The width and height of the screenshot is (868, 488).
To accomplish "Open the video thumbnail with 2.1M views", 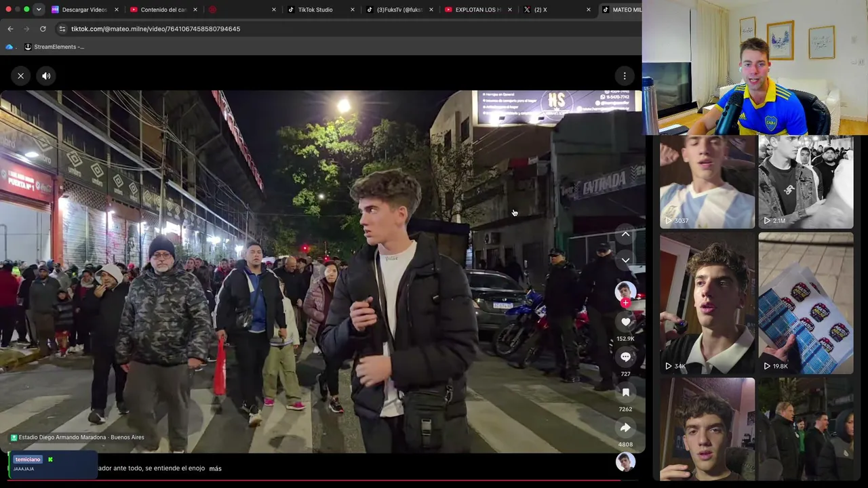I will (806, 182).
